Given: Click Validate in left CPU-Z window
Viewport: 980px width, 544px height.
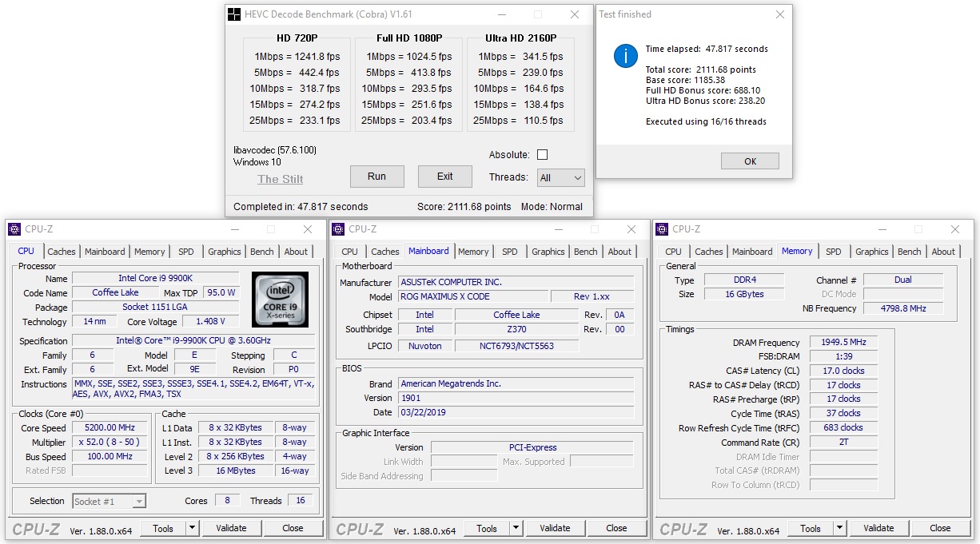Looking at the screenshot, I should point(231,528).
